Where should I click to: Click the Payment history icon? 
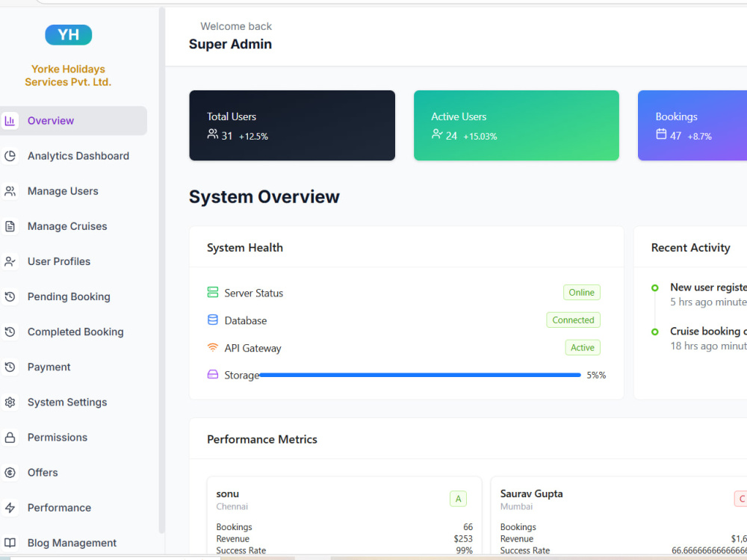(10, 367)
